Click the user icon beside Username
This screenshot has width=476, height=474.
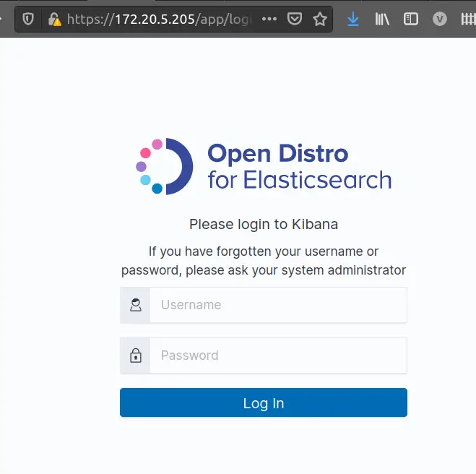coord(136,305)
